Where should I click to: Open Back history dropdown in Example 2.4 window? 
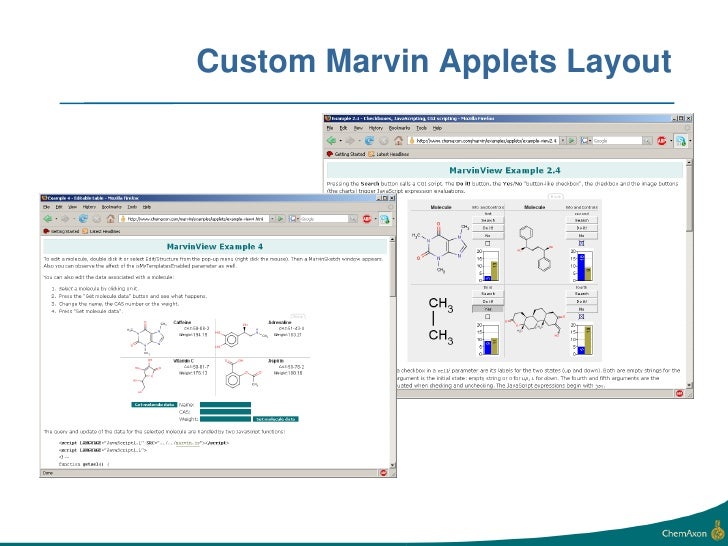(x=340, y=140)
